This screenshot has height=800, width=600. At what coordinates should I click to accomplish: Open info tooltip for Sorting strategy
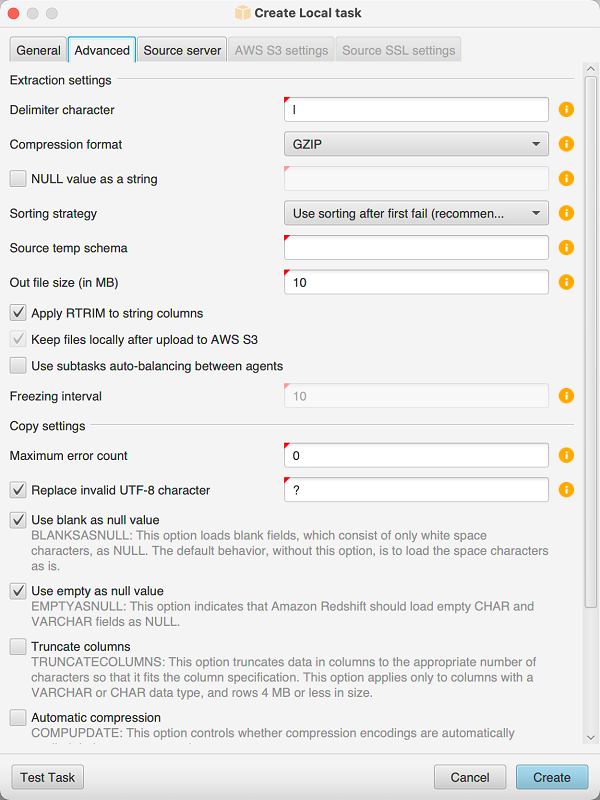click(x=566, y=213)
